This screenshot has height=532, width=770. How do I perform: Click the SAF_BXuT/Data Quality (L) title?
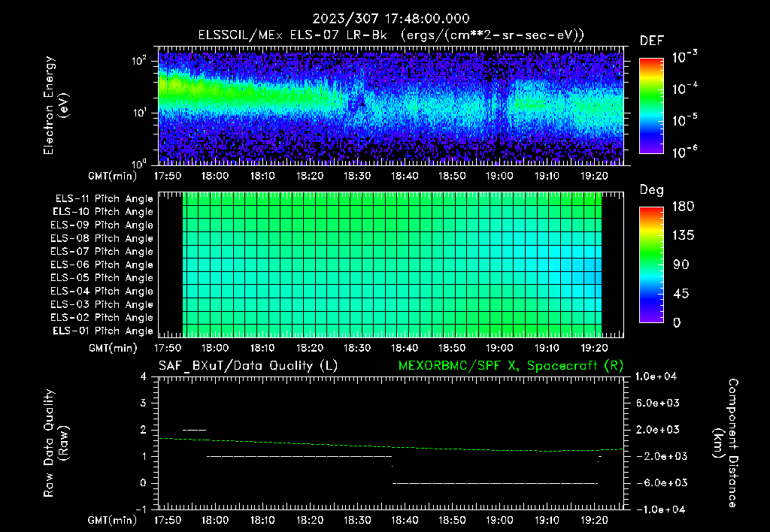click(248, 366)
